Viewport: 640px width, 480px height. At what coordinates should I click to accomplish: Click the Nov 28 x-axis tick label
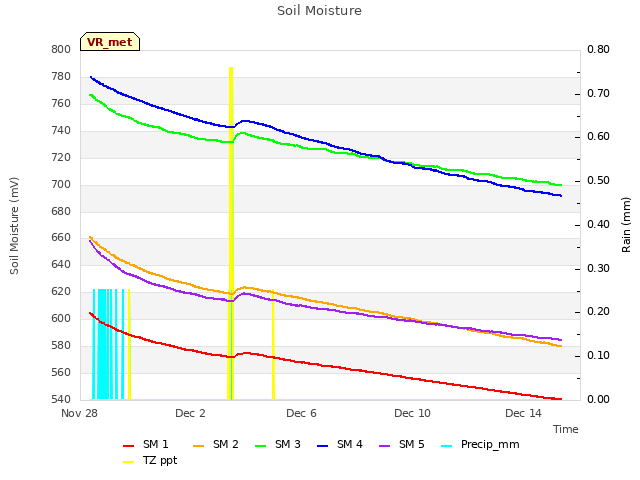(79, 413)
